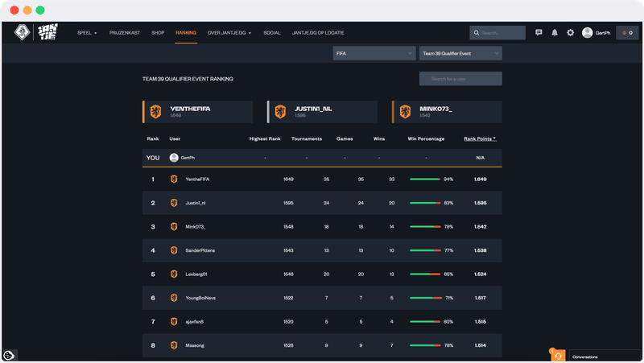Image resolution: width=644 pixels, height=363 pixels.
Task: Click the header Search field
Action: point(497,33)
